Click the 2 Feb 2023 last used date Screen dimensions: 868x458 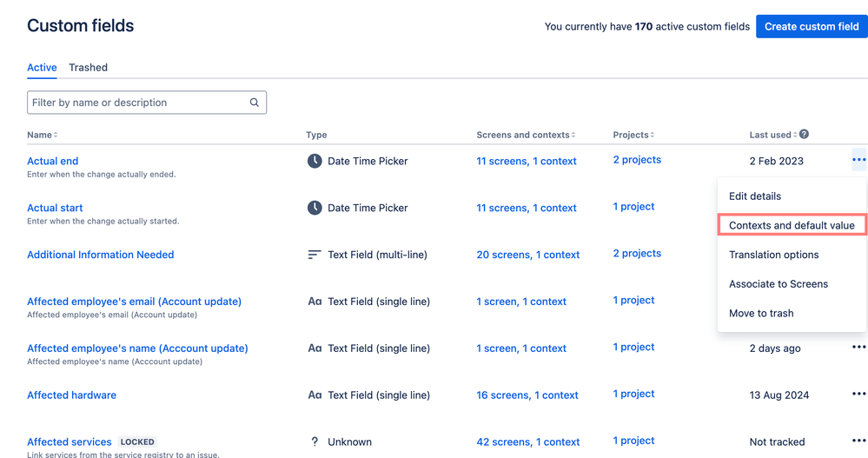coord(776,161)
